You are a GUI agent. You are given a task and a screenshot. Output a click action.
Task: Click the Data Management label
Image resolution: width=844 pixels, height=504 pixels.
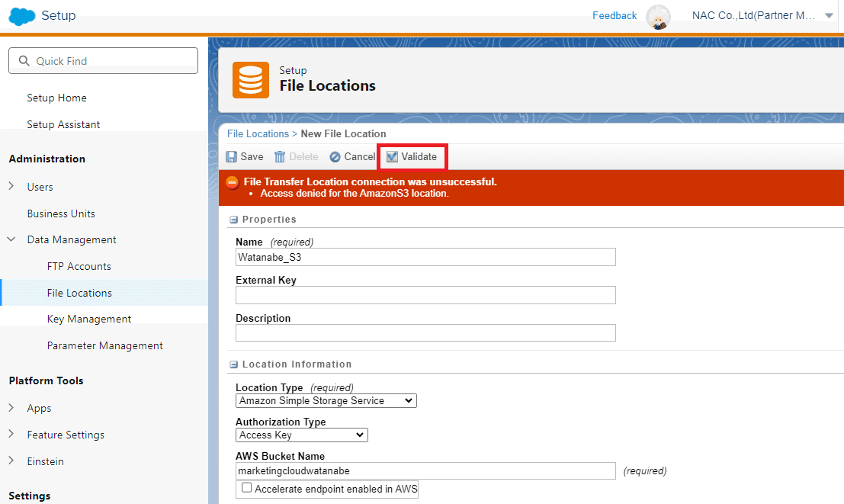[72, 239]
